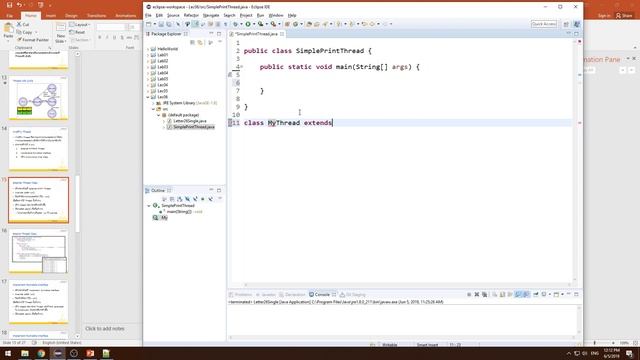
Task: Click 'Click to add notes' in PowerPoint
Action: 104,329
